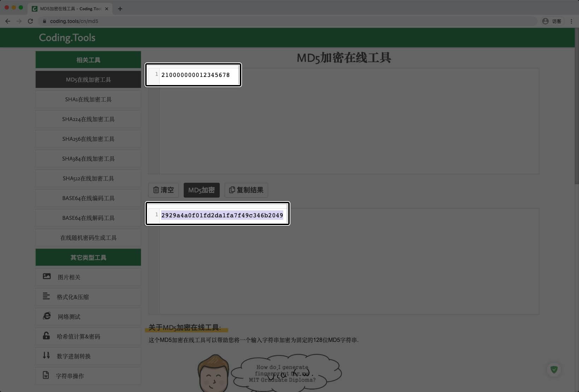579x392 pixels.
Task: Expand the 其它类型工具 section header
Action: (88, 257)
